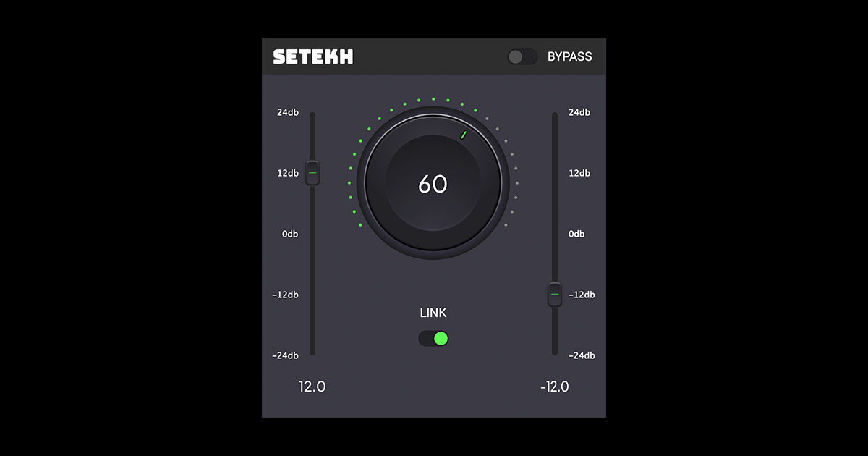
Task: Select the right channel readout showing -12.0
Action: 554,387
